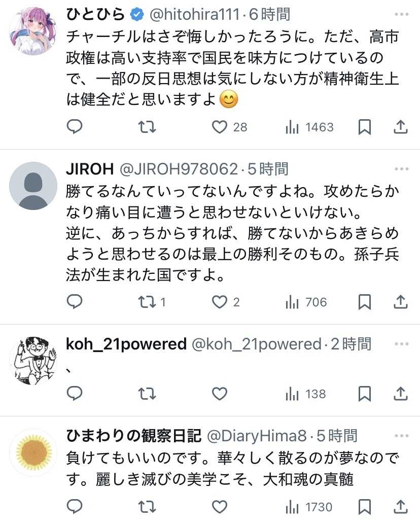Open the three-dot menu on JIROH's tweet
Viewport: 420px width, 527px height.
click(401, 168)
